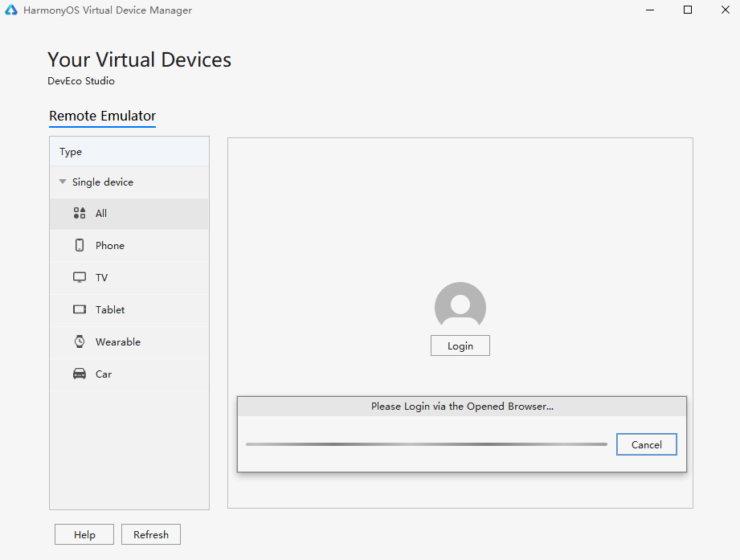Switch to the Remote Emulator tab
This screenshot has height=560, width=740.
[x=102, y=116]
